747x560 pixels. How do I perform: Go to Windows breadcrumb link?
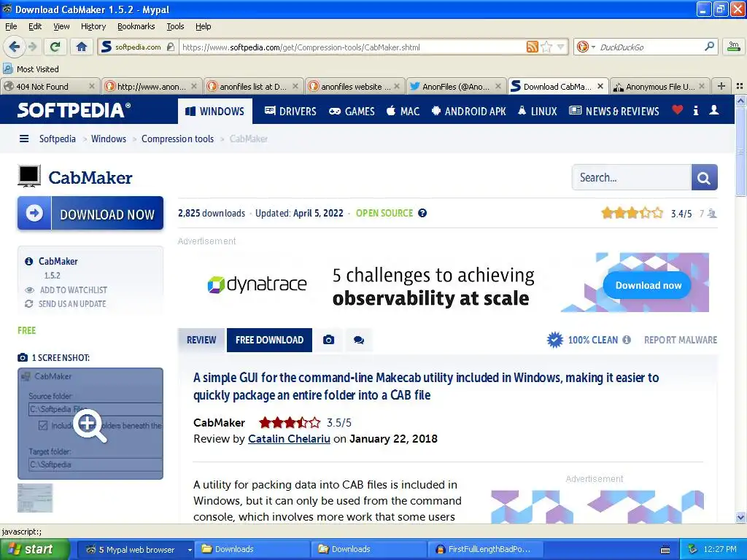tap(109, 139)
